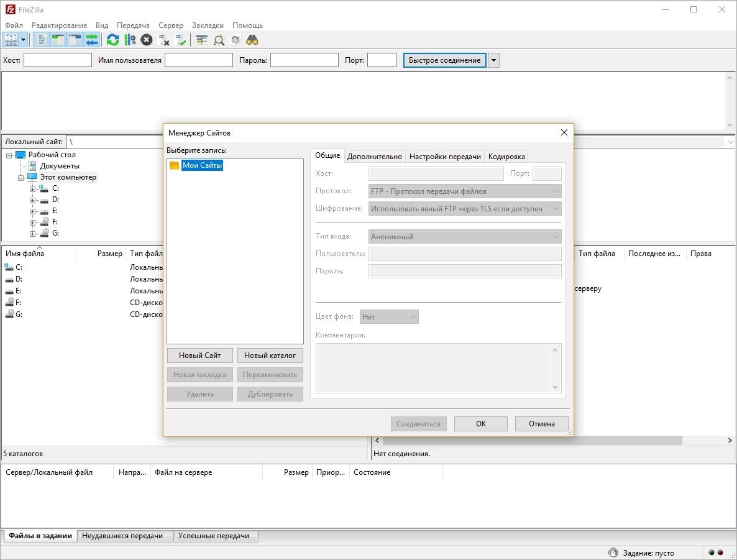Click the process queue toggle icon
This screenshot has height=560, width=737.
130,40
